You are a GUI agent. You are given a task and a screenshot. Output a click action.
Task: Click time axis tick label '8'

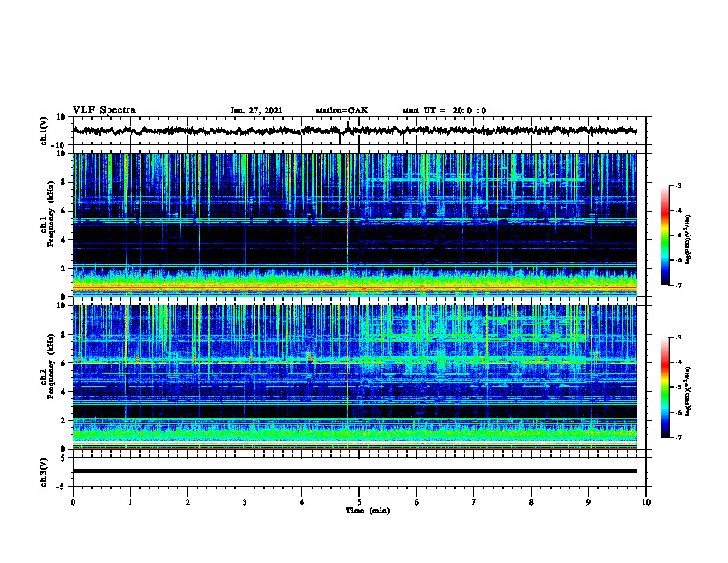[531, 502]
